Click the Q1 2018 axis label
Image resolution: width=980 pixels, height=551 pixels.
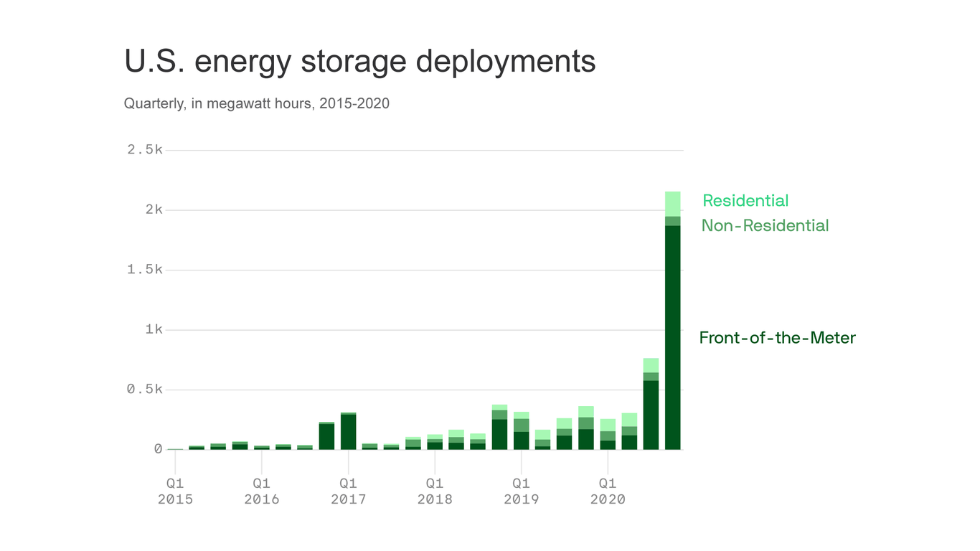pyautogui.click(x=435, y=491)
